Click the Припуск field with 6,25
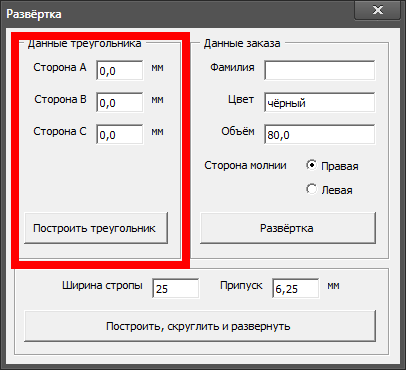This screenshot has height=370, width=406. [x=296, y=288]
